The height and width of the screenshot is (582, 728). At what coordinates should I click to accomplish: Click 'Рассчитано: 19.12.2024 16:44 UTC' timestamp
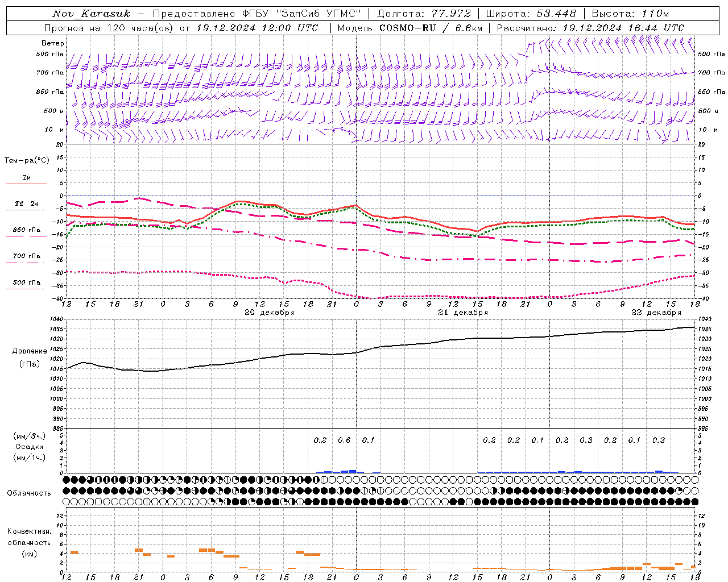pos(590,28)
